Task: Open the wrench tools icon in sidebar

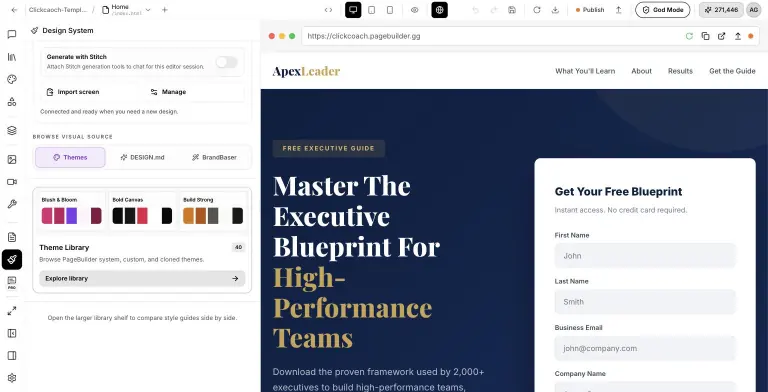Action: click(x=12, y=204)
